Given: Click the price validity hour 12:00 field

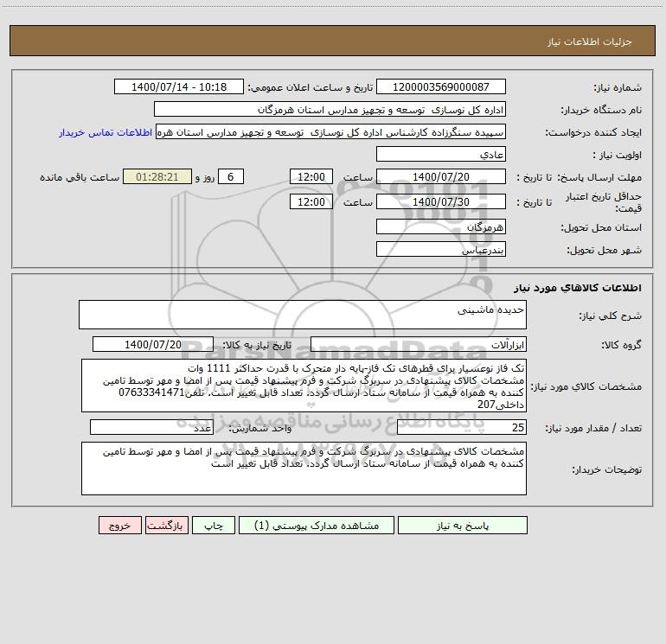Looking at the screenshot, I should coord(311,201).
